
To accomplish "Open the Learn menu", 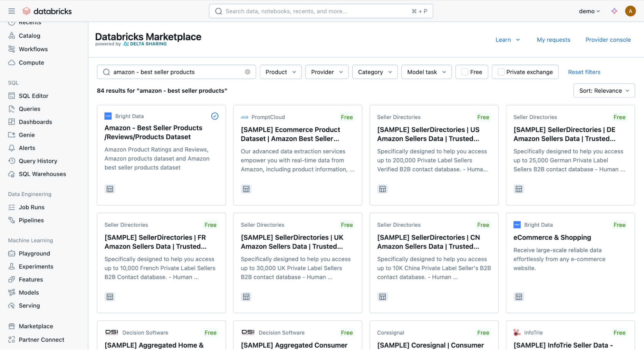I will coord(507,39).
